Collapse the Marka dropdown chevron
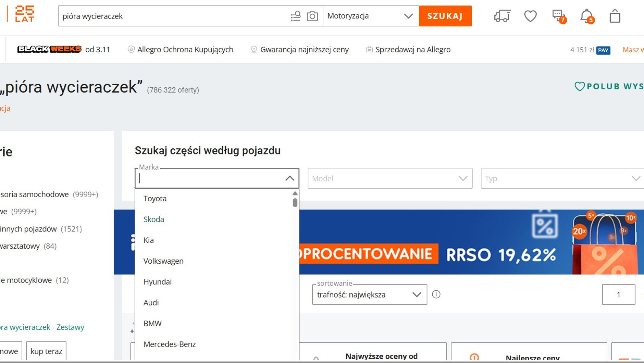The height and width of the screenshot is (363, 644). click(289, 178)
